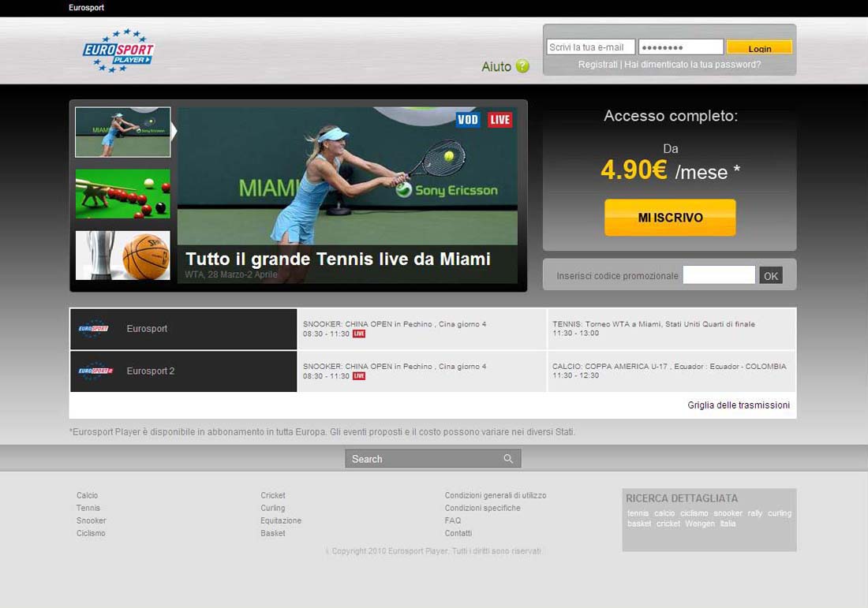Select the snooker thumbnail
The height and width of the screenshot is (608, 868).
[123, 194]
